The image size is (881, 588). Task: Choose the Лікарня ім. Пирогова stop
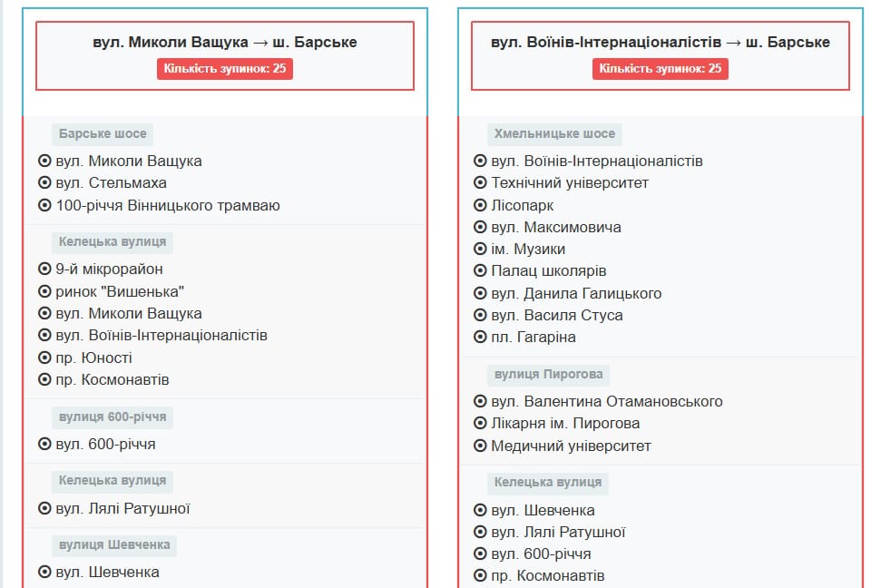click(x=564, y=424)
